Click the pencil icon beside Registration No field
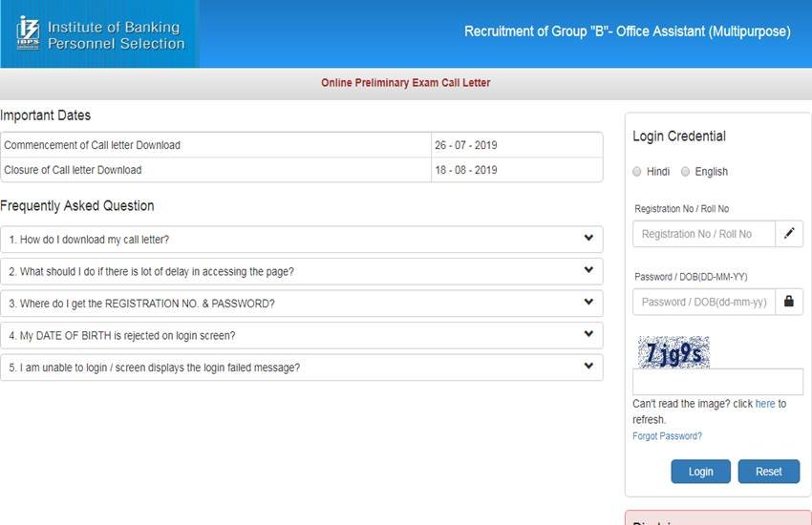Image resolution: width=812 pixels, height=525 pixels. (x=789, y=234)
